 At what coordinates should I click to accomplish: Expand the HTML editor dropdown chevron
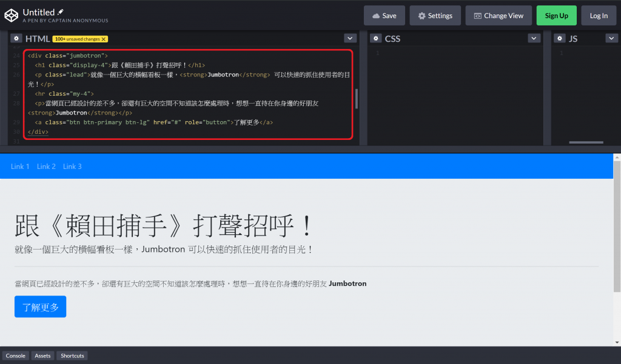[350, 38]
